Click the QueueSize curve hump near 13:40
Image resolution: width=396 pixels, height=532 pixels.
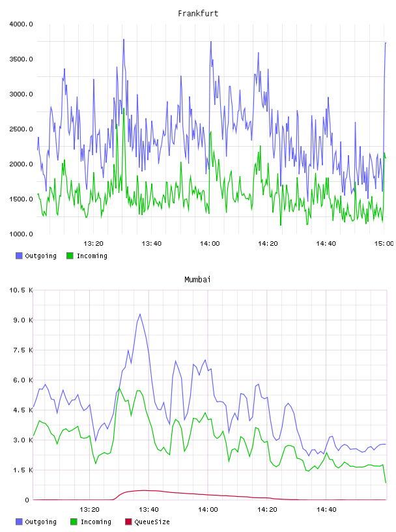(x=144, y=490)
